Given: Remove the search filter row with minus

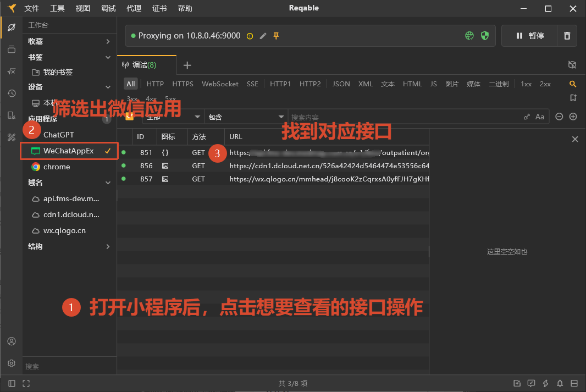Looking at the screenshot, I should pyautogui.click(x=559, y=117).
